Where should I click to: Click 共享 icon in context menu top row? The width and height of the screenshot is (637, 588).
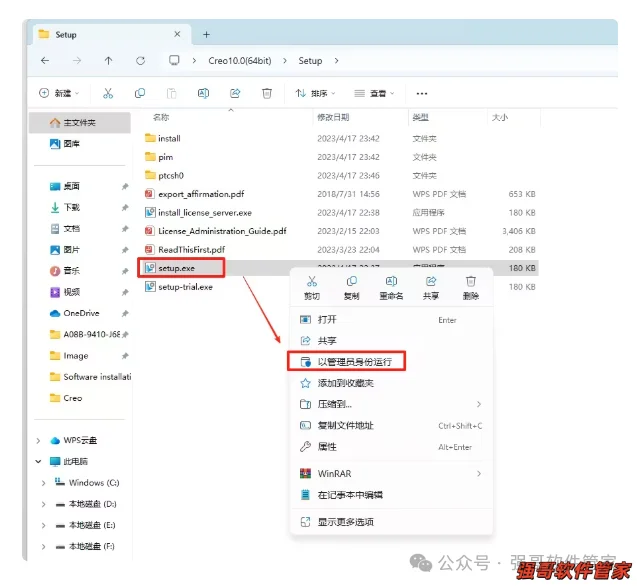tap(431, 288)
